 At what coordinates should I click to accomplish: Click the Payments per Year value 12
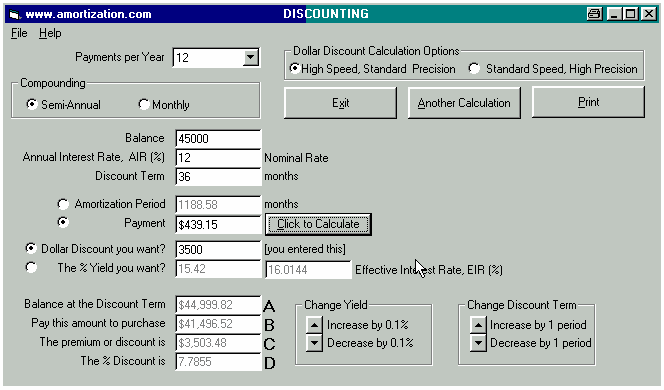pos(208,57)
